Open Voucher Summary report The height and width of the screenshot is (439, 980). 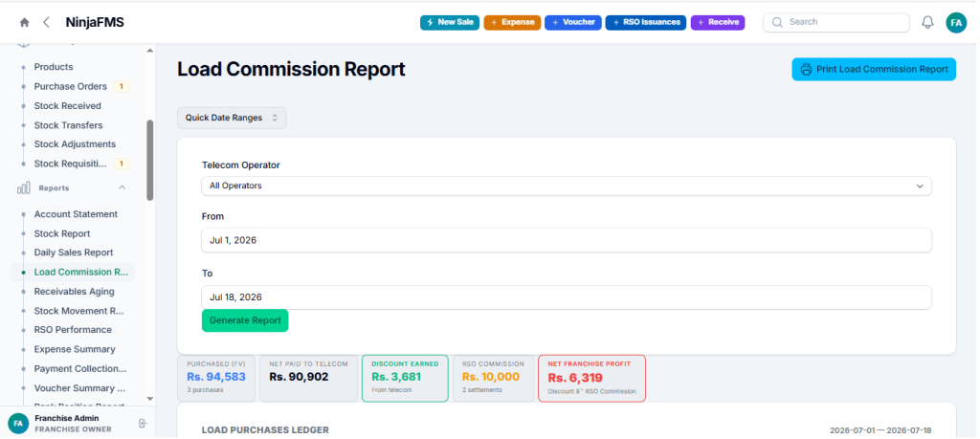(x=79, y=387)
